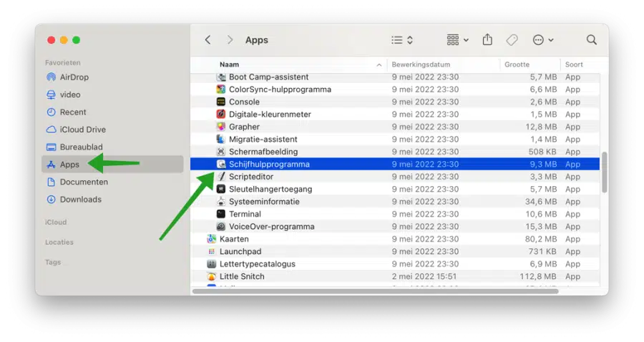Open the video location in sidebar
Viewport: 644px width, 342px height.
(112, 94)
